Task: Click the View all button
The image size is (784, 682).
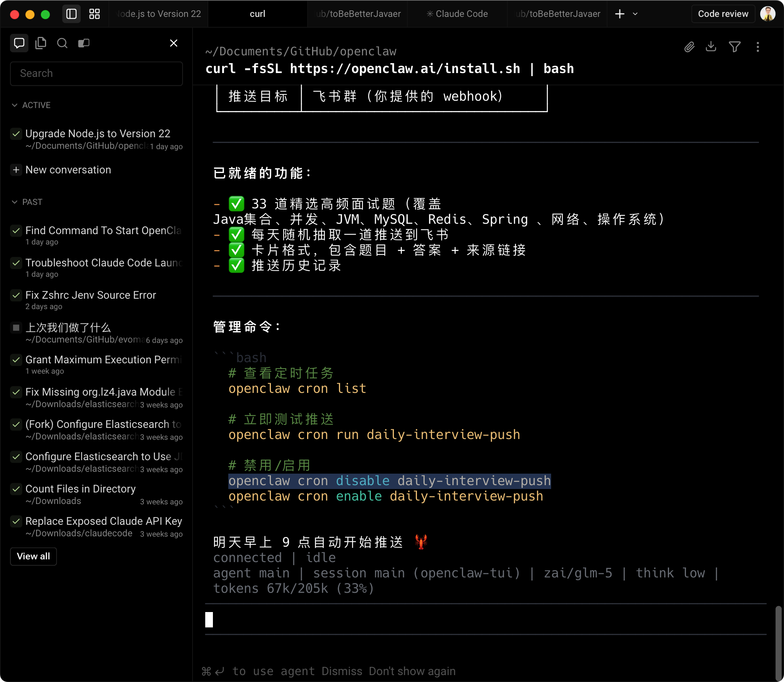Action: pyautogui.click(x=33, y=556)
